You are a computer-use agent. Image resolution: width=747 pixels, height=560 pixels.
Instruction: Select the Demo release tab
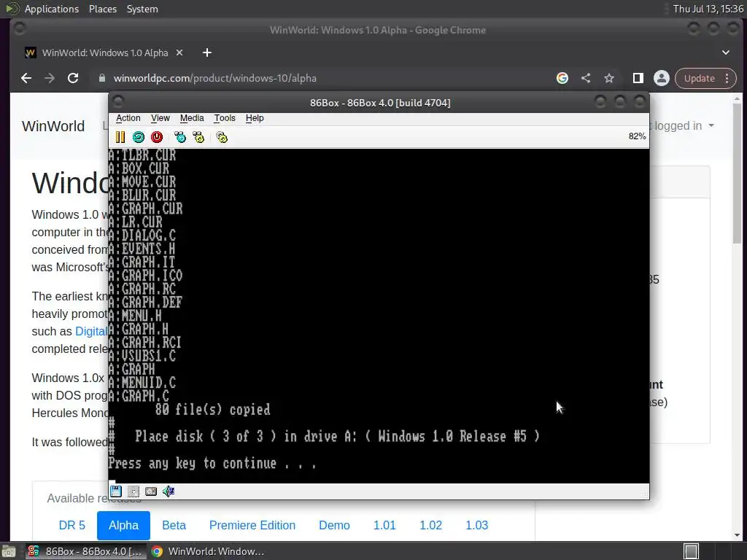click(x=334, y=525)
